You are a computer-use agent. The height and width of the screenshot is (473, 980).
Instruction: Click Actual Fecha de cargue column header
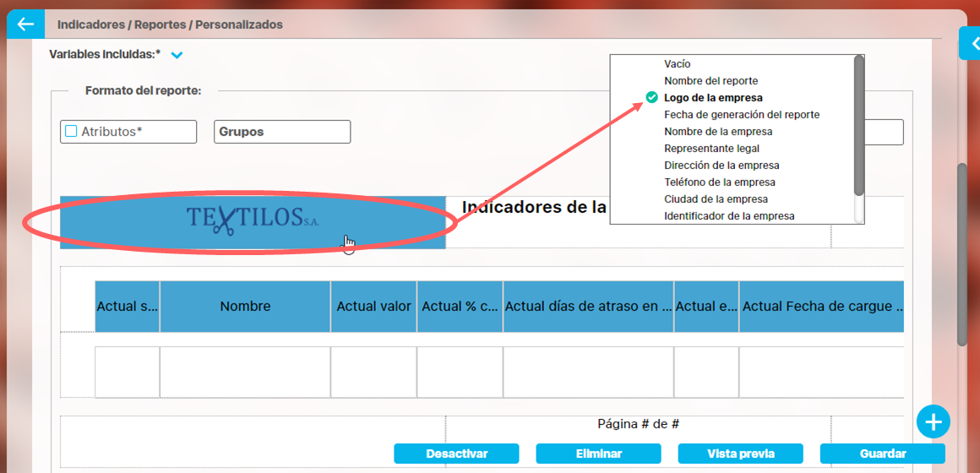pyautogui.click(x=821, y=306)
